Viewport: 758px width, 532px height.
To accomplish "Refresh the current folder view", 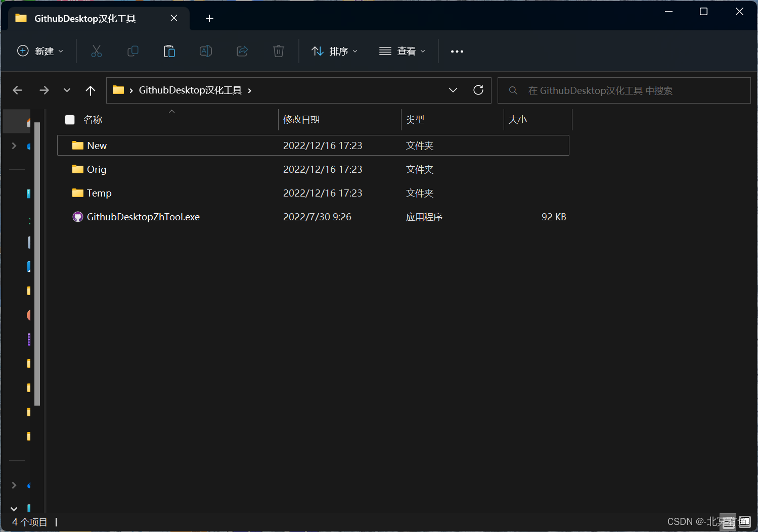I will 478,90.
